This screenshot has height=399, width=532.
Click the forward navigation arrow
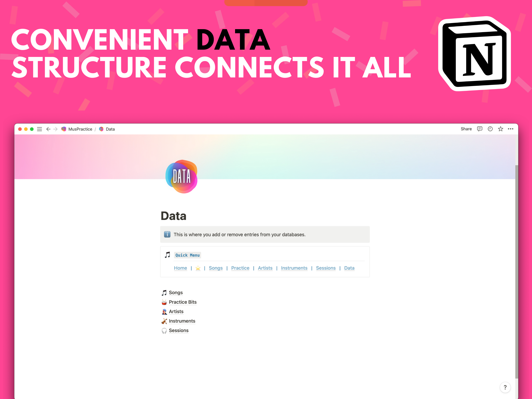[56, 129]
